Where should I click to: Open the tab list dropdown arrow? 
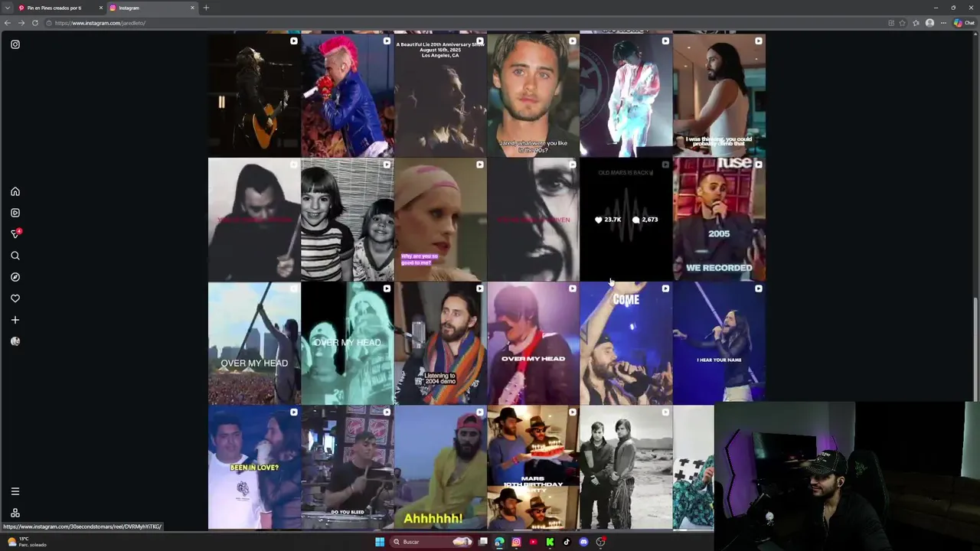pos(6,8)
